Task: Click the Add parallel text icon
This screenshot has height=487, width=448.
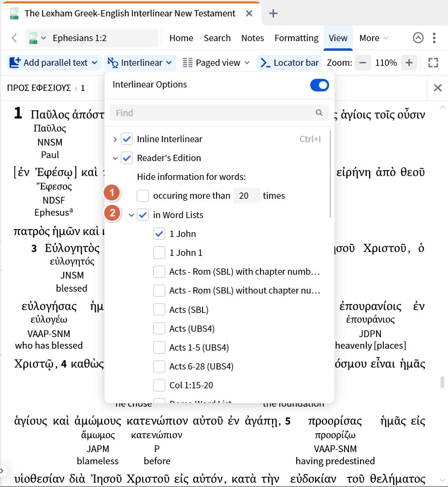Action: 15,62
